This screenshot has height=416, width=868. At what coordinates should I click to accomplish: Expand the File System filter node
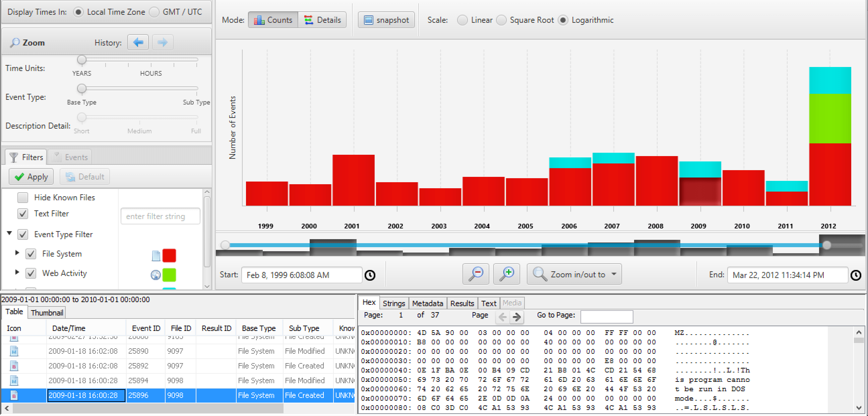coord(17,253)
